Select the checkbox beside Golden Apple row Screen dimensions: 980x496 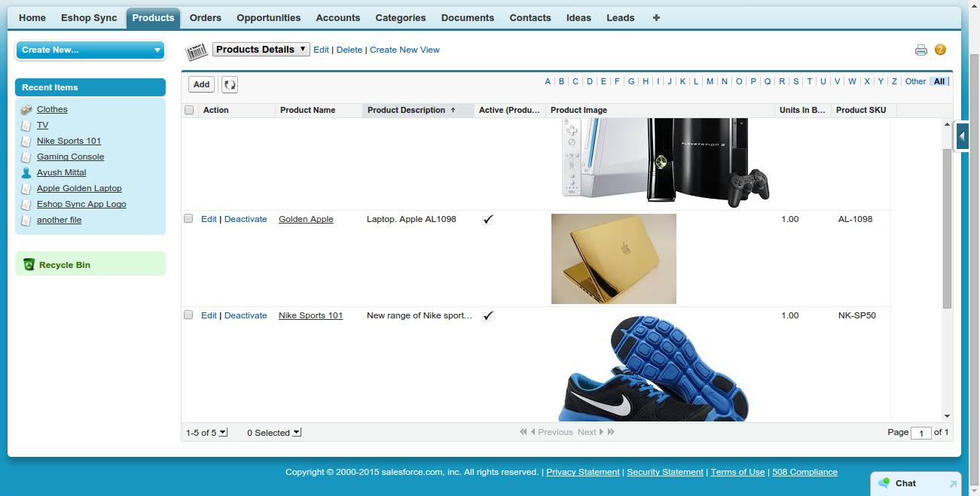coord(190,218)
